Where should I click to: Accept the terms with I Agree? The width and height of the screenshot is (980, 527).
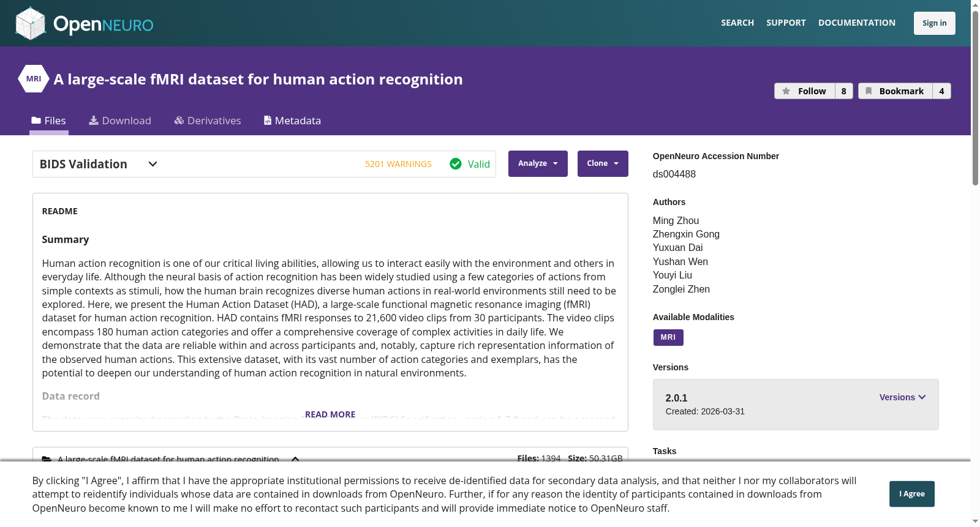click(912, 494)
